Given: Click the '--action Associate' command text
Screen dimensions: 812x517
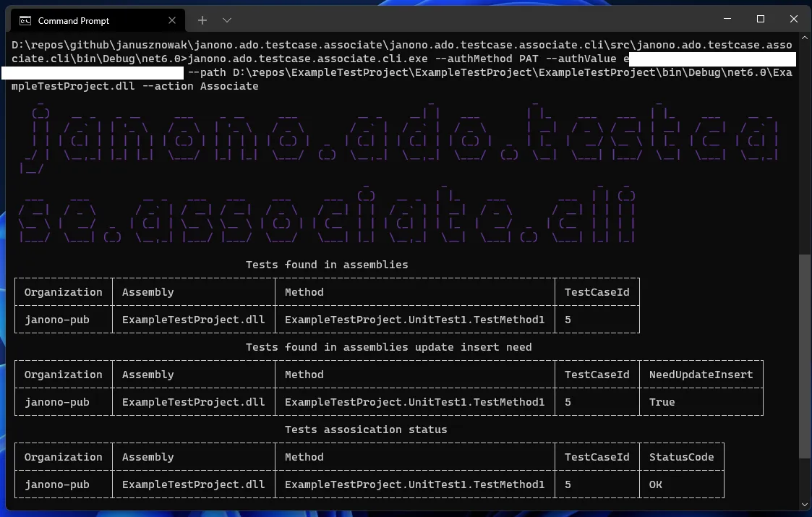Looking at the screenshot, I should (x=200, y=86).
